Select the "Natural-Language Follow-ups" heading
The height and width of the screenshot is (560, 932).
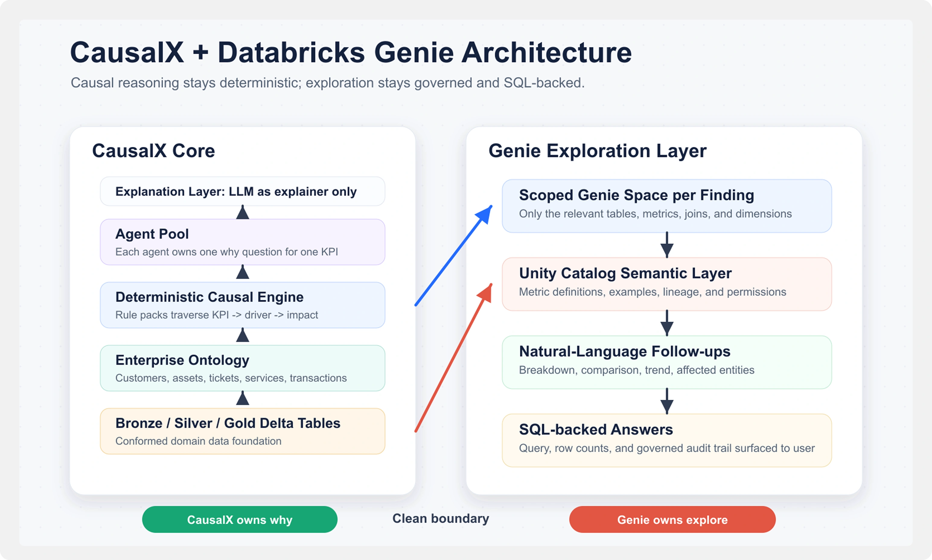625,351
